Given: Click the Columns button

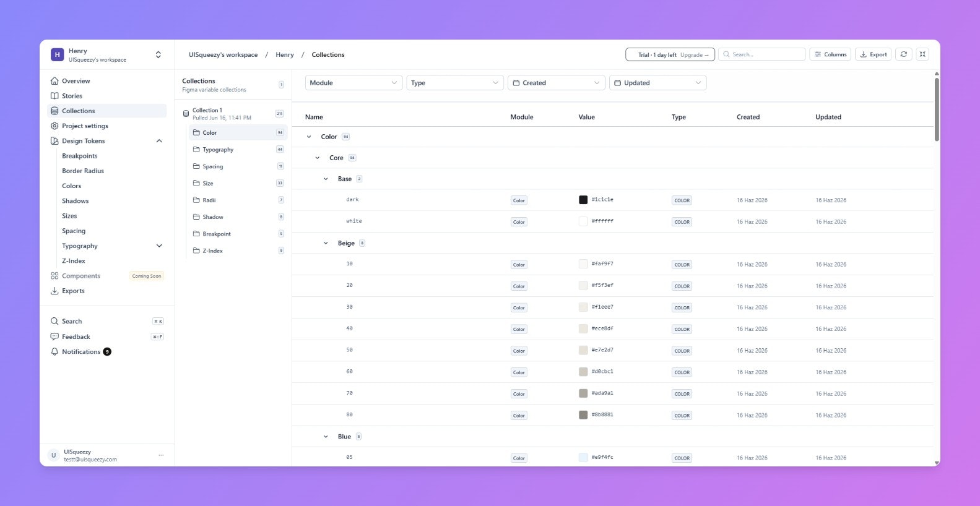Looking at the screenshot, I should (x=830, y=54).
